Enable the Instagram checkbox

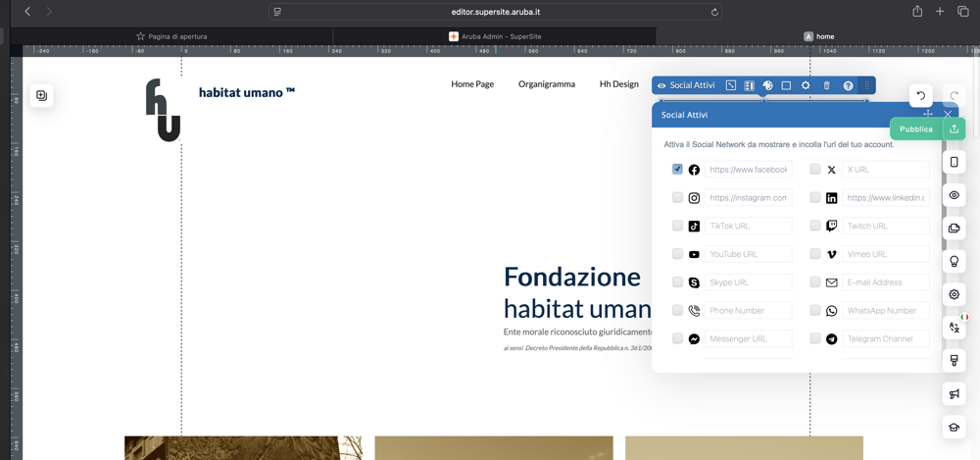point(677,197)
